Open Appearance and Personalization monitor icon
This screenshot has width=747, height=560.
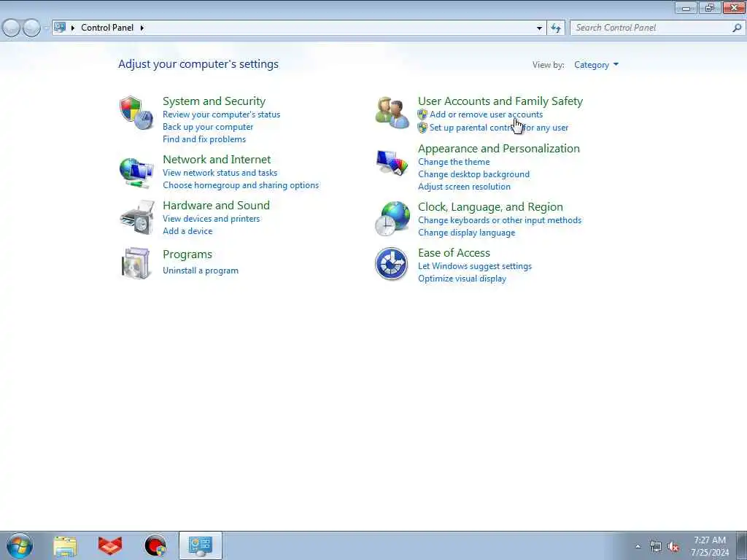(392, 163)
